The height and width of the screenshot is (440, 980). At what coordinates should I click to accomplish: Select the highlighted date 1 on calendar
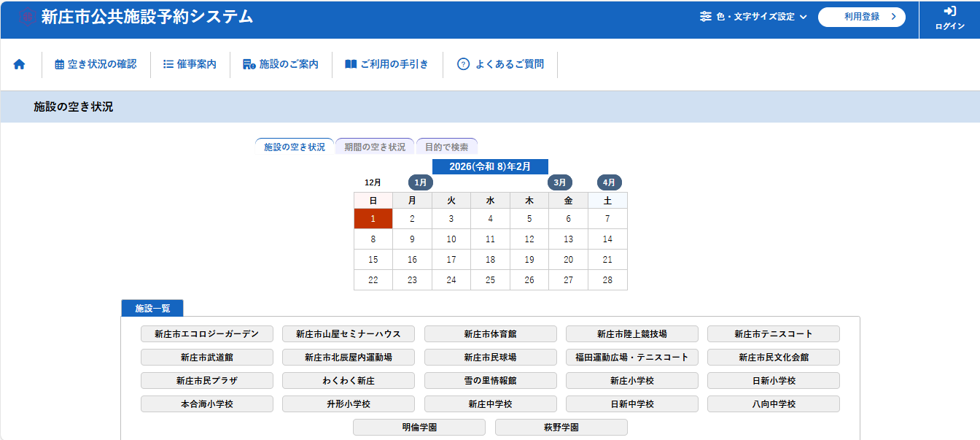(x=373, y=219)
